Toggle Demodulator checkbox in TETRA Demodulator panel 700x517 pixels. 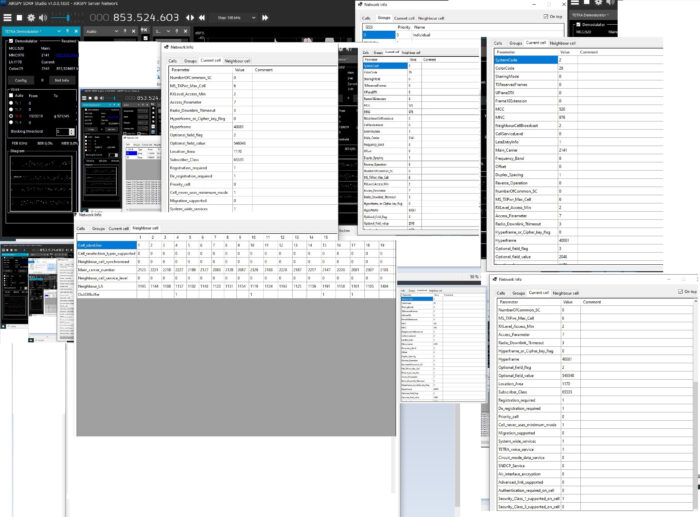point(10,42)
